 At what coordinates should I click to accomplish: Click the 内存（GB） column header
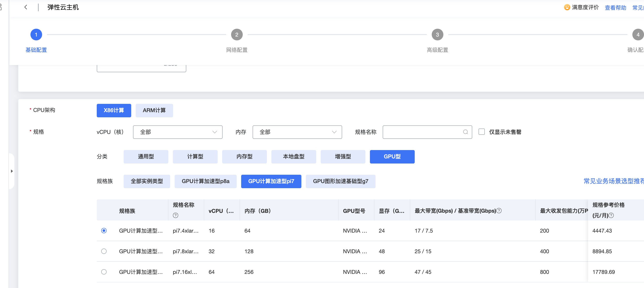point(258,211)
